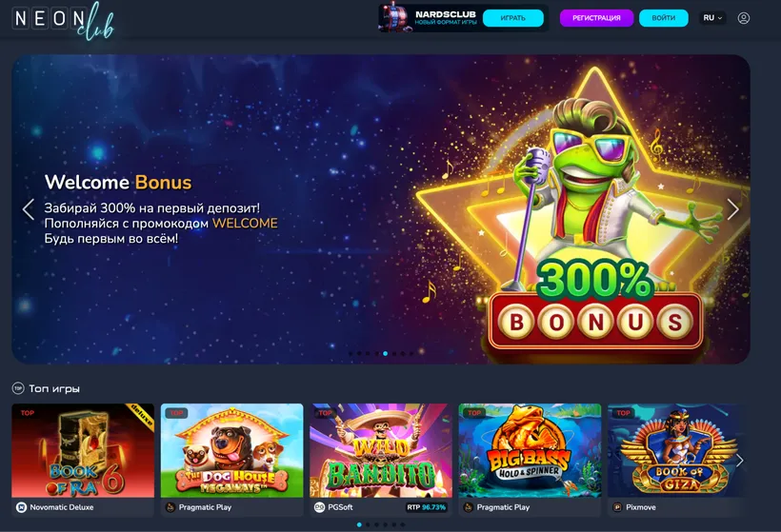Click the Регистрация button
The width and height of the screenshot is (781, 532).
point(596,18)
